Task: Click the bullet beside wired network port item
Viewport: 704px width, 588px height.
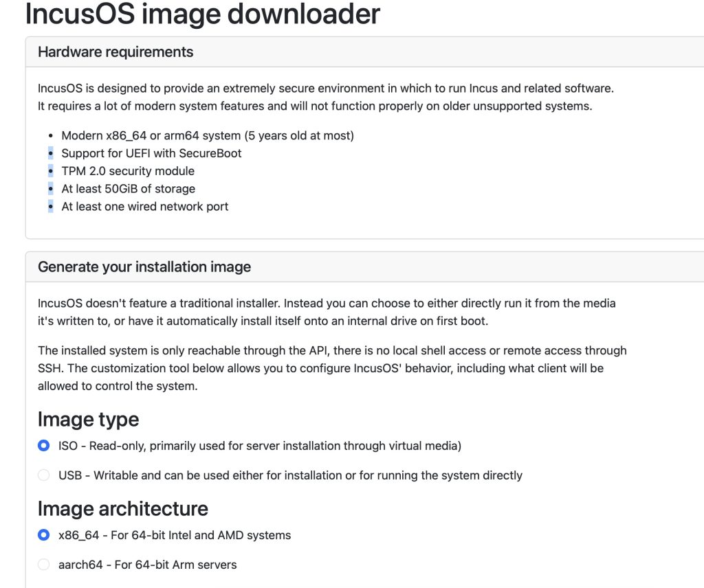Action: click(50, 206)
